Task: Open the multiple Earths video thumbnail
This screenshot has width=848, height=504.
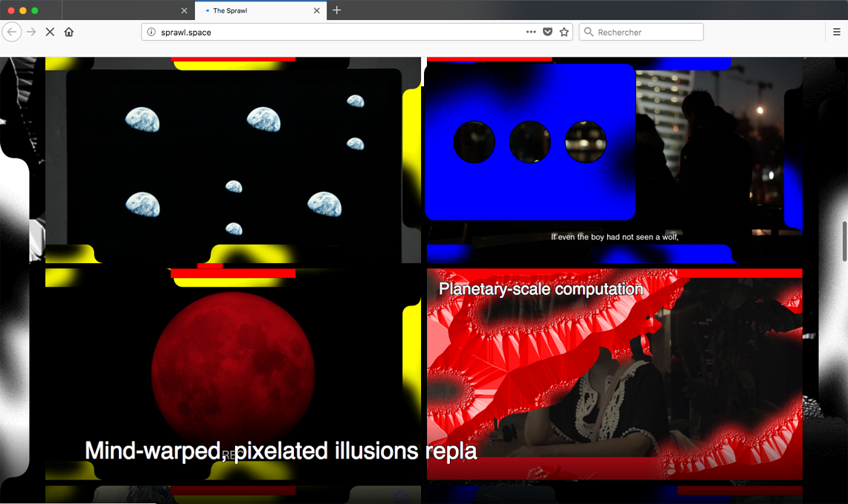Action: pos(233,164)
